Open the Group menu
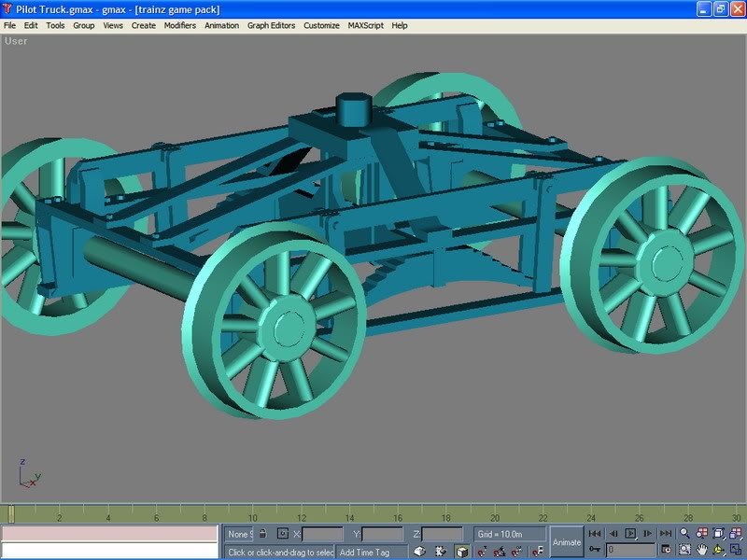This screenshot has width=747, height=560. coord(84,26)
